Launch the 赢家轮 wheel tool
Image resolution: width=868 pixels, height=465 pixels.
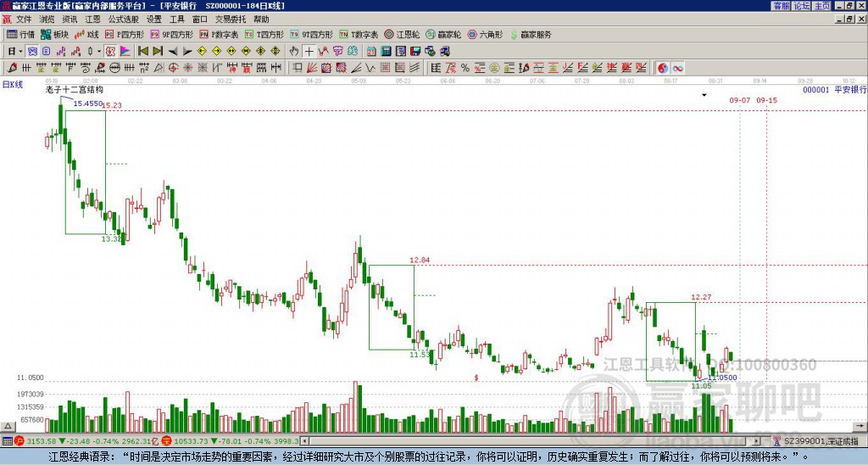pos(444,34)
